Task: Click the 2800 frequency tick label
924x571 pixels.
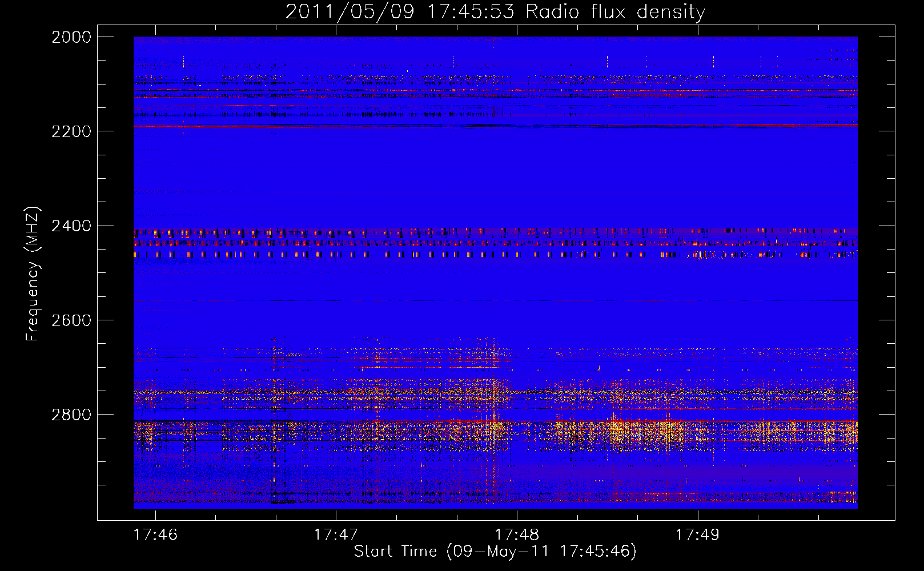Action: point(71,415)
